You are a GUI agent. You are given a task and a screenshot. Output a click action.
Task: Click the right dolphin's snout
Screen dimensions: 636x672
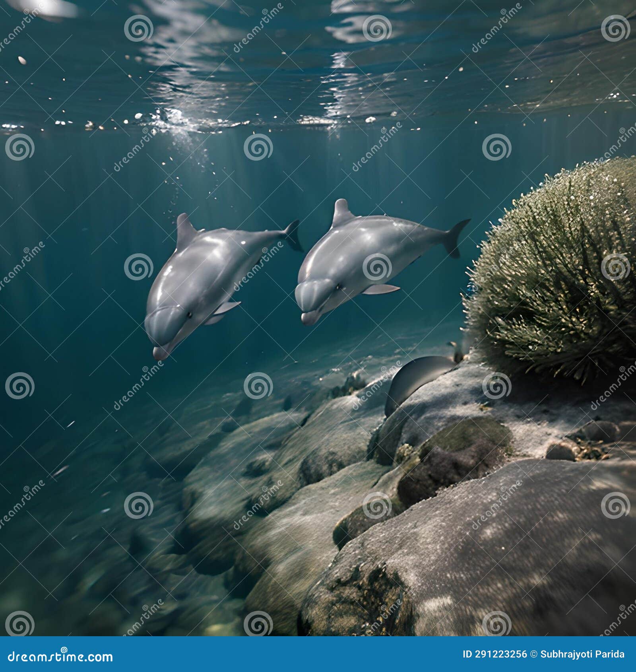point(308,318)
